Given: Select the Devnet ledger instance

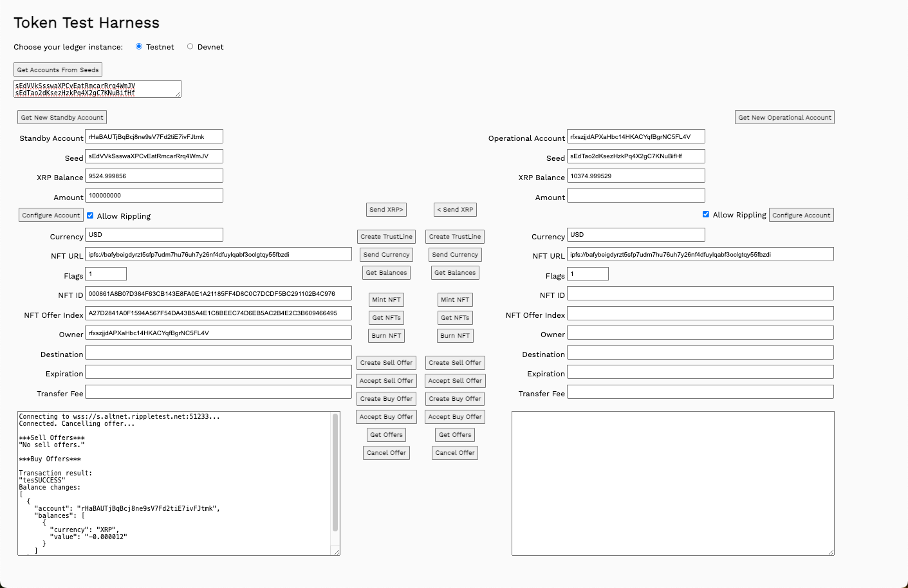Looking at the screenshot, I should point(190,46).
